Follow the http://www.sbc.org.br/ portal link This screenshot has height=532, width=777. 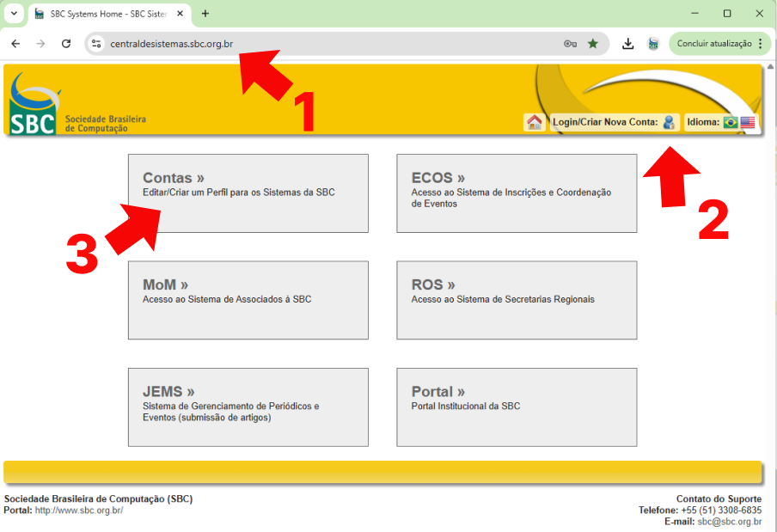[x=79, y=511]
